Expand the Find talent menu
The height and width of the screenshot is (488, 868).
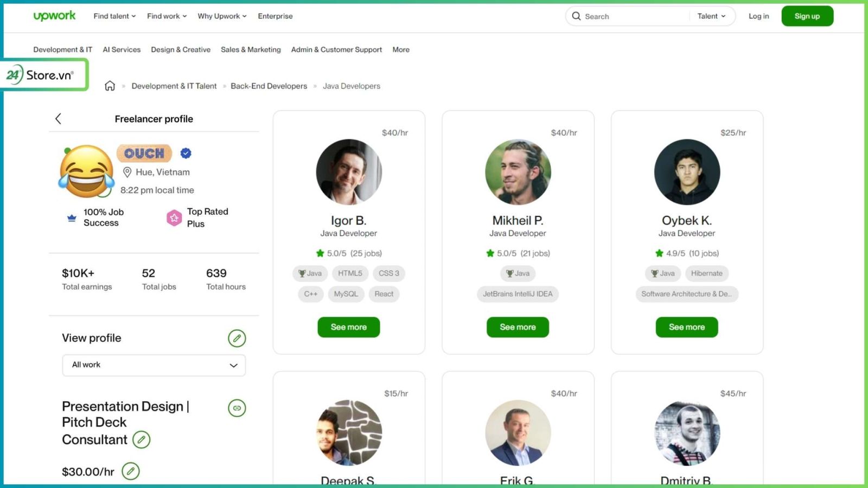pyautogui.click(x=114, y=16)
